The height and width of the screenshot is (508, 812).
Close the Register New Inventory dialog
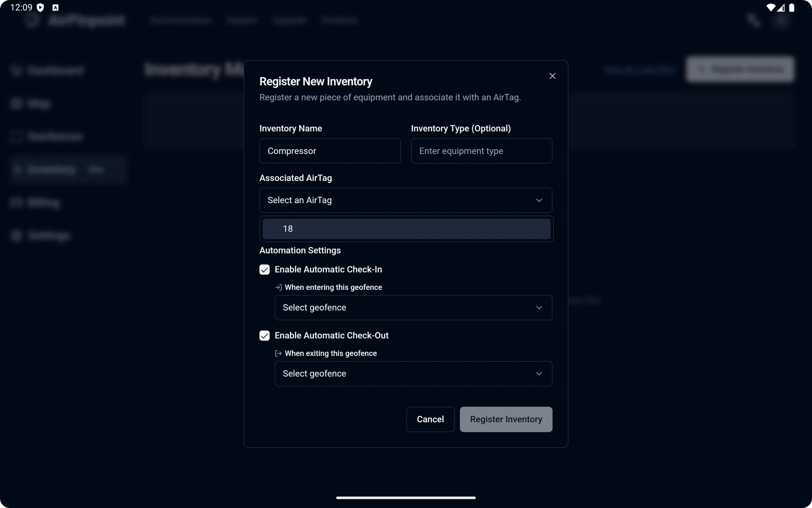point(552,76)
